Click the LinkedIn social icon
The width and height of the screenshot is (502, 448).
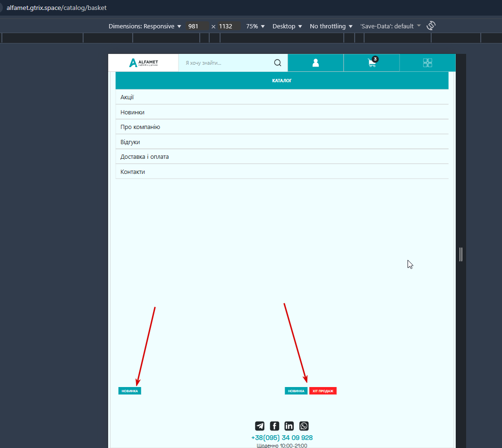(x=289, y=426)
